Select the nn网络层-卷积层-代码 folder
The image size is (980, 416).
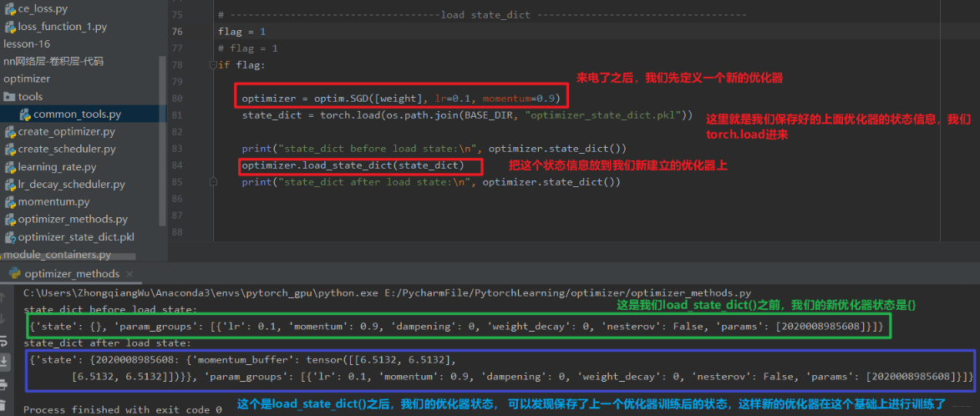tap(53, 62)
